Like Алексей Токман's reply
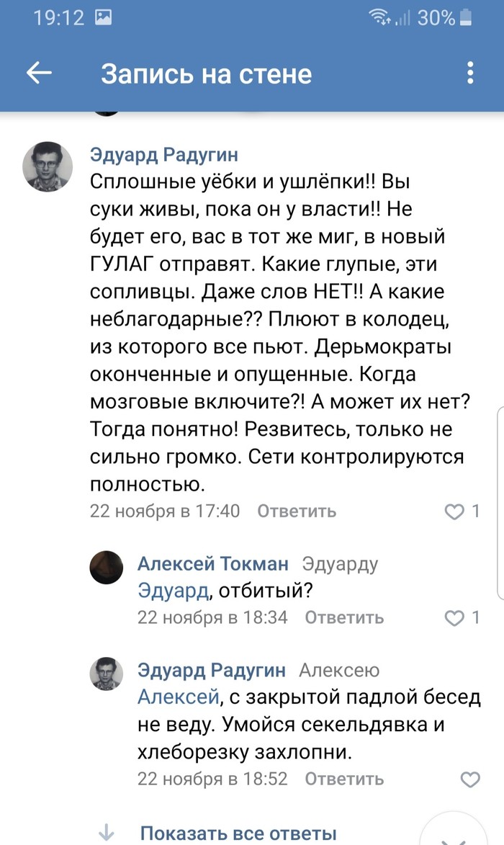 click(x=454, y=617)
